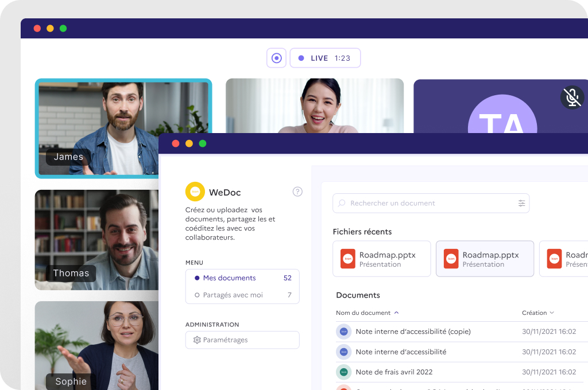588x390 pixels.
Task: Open search filter sliders icon
Action: pyautogui.click(x=521, y=203)
